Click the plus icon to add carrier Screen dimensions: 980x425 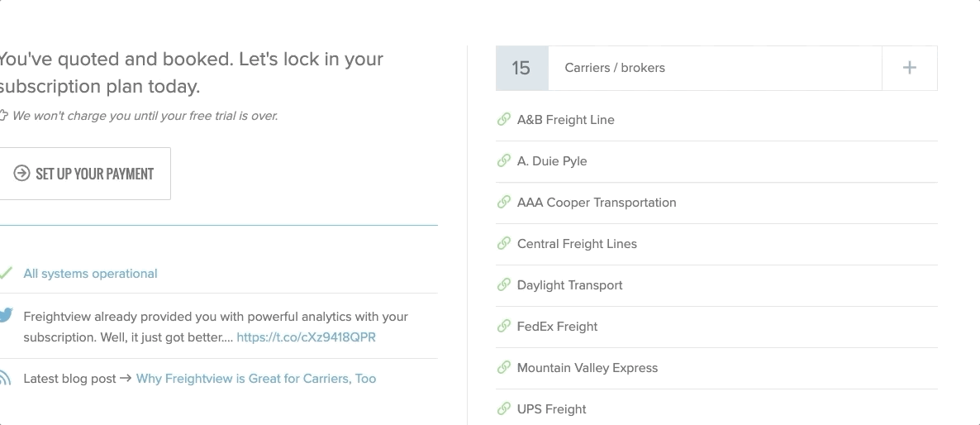[x=910, y=68]
